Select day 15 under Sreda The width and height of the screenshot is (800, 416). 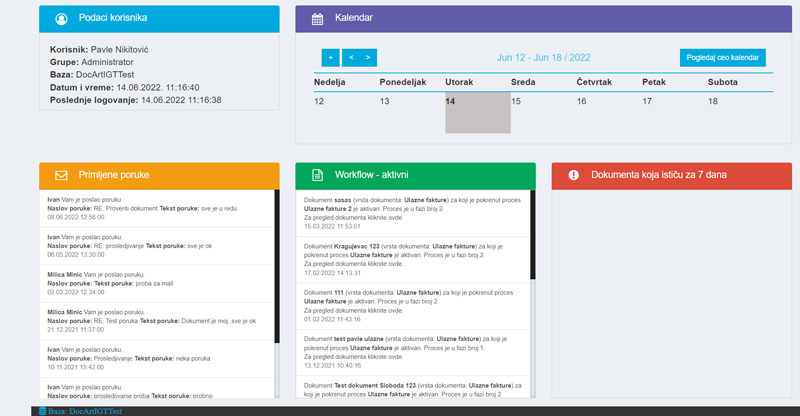[516, 102]
